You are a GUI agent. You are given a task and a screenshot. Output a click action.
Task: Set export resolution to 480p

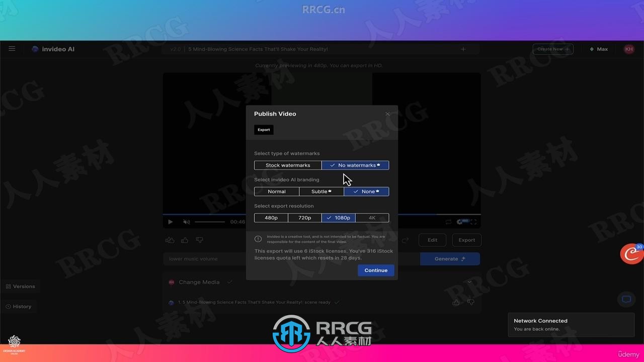tap(271, 218)
